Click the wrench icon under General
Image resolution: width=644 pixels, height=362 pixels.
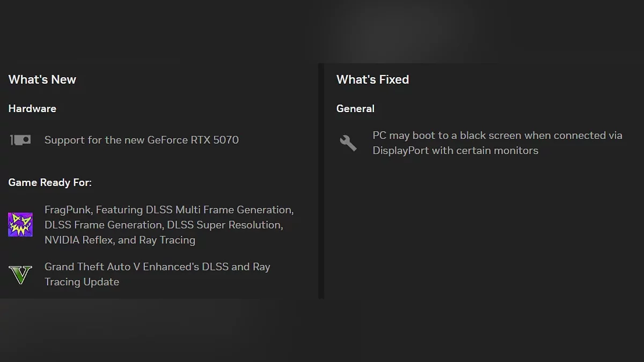pos(348,143)
